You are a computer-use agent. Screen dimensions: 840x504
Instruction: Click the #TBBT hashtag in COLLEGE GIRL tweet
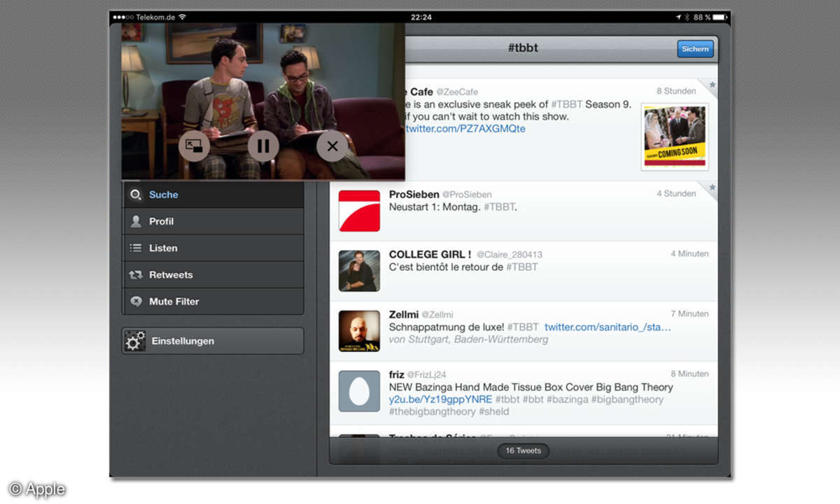[522, 267]
